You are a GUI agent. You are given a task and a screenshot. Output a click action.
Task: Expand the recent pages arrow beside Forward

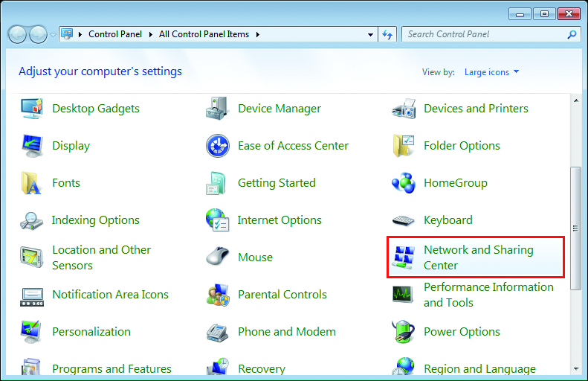[x=53, y=34]
